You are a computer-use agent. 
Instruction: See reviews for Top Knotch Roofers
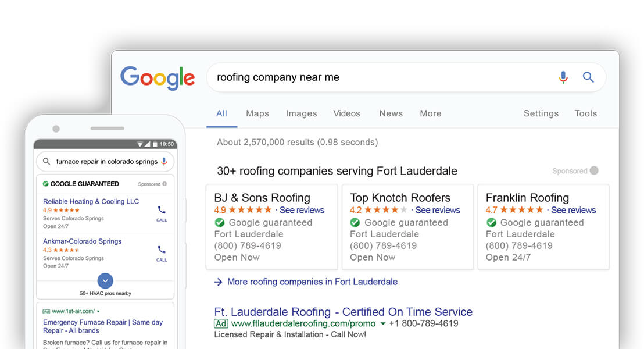[438, 210]
